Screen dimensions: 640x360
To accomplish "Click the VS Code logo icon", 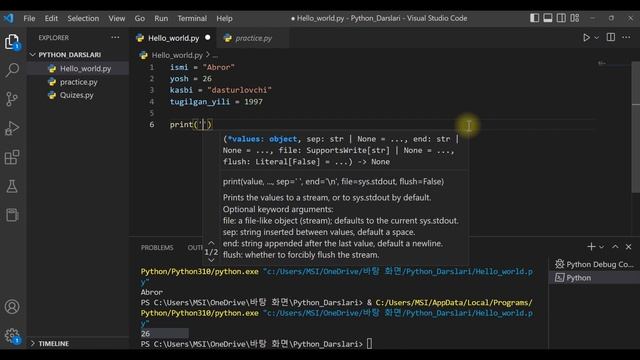I will [8, 18].
